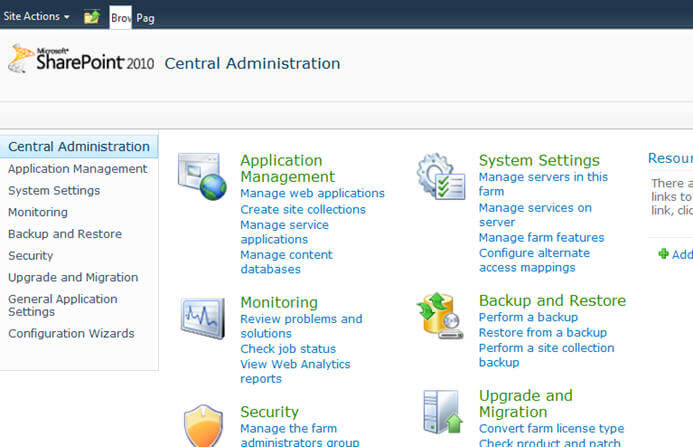
Task: Open the Backup and Restore section heading
Action: coord(552,301)
